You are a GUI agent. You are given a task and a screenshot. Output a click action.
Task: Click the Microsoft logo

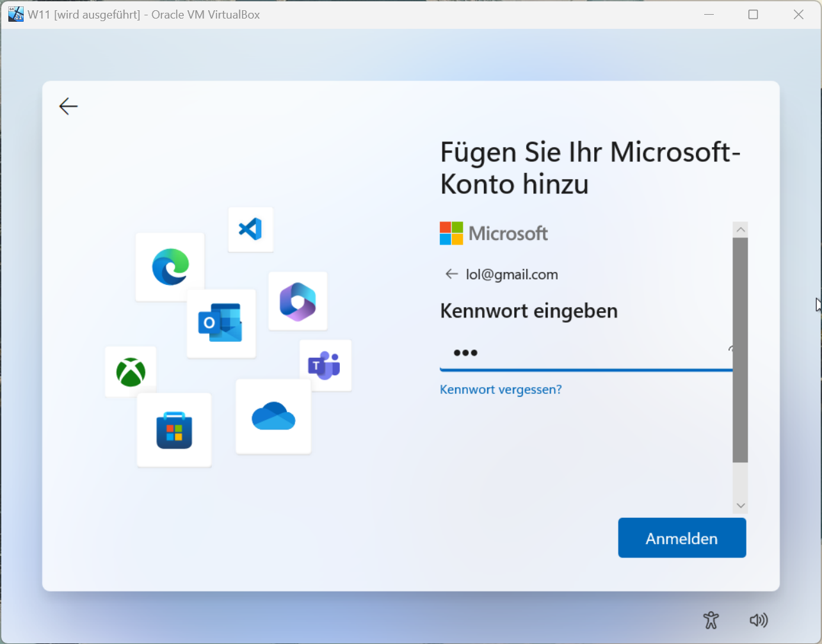coord(494,234)
